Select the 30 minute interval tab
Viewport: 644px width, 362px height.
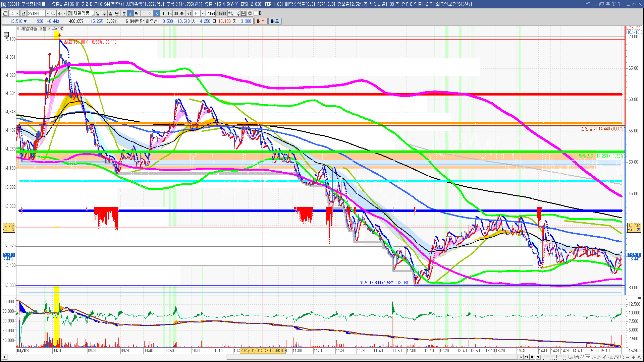point(176,13)
